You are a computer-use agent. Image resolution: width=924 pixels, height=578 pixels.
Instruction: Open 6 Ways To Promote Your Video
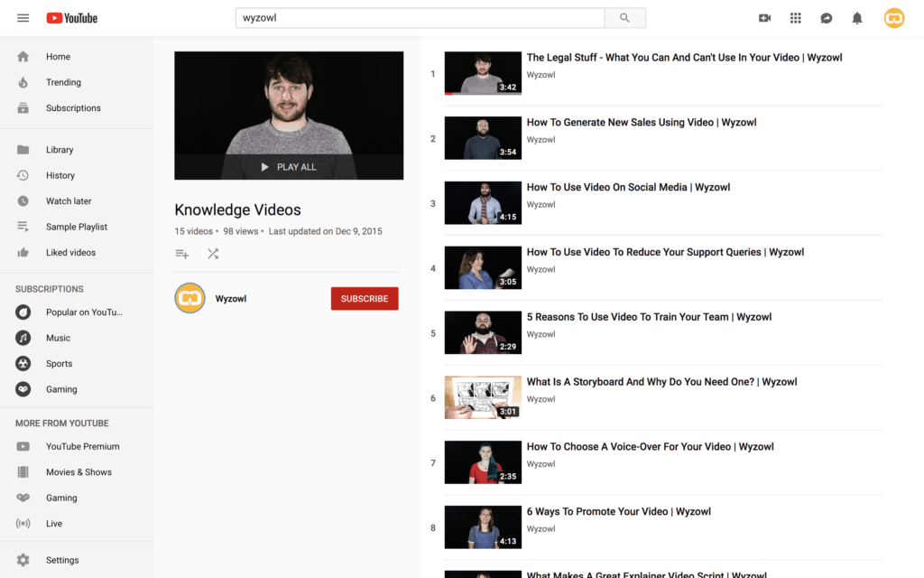pos(619,511)
